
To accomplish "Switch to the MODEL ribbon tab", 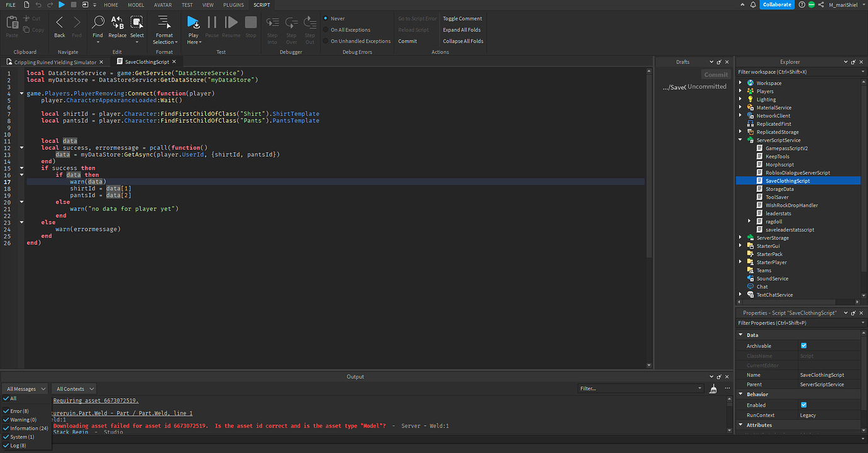I will click(x=136, y=4).
